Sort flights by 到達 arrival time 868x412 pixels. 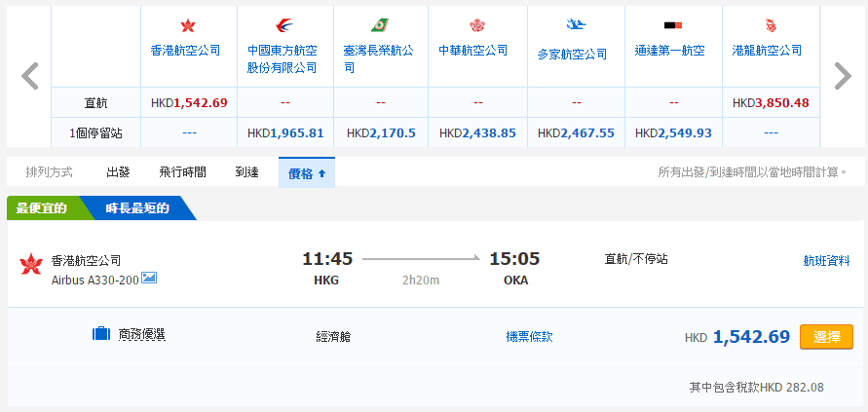pos(246,172)
